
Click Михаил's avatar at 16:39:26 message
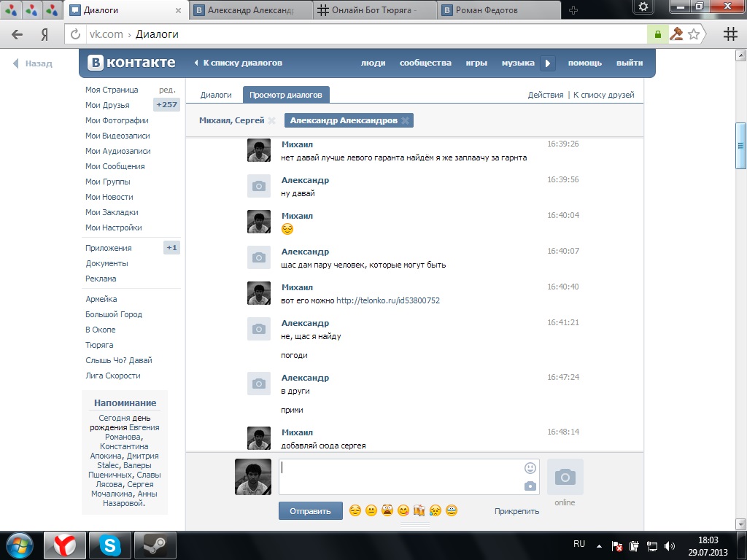click(x=259, y=150)
